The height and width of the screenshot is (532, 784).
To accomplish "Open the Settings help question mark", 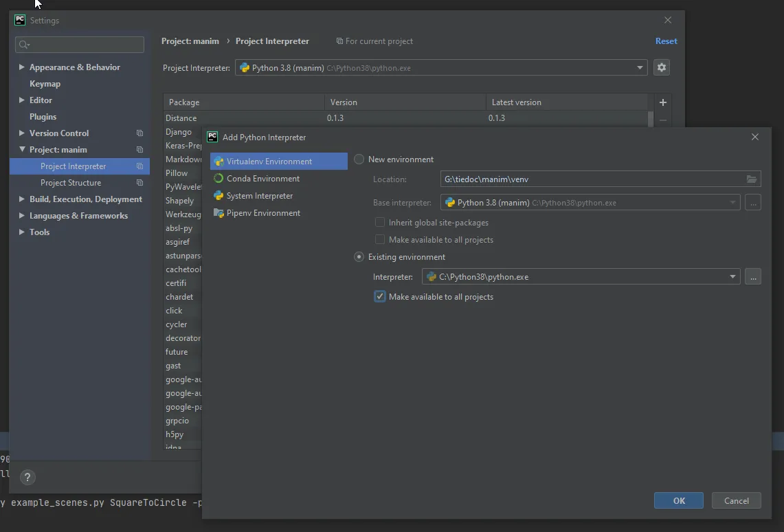I will [27, 477].
